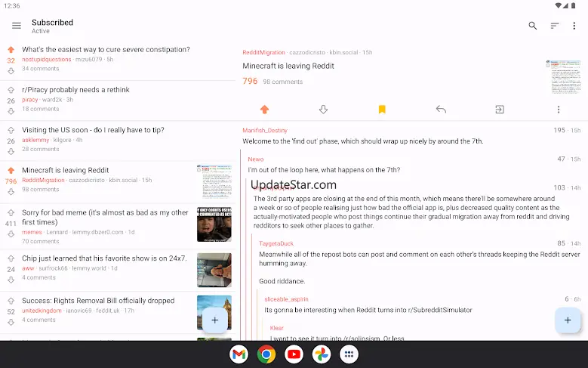This screenshot has width=588, height=368.
Task: Upvote Minecraft post in the feed list
Action: 11,171
